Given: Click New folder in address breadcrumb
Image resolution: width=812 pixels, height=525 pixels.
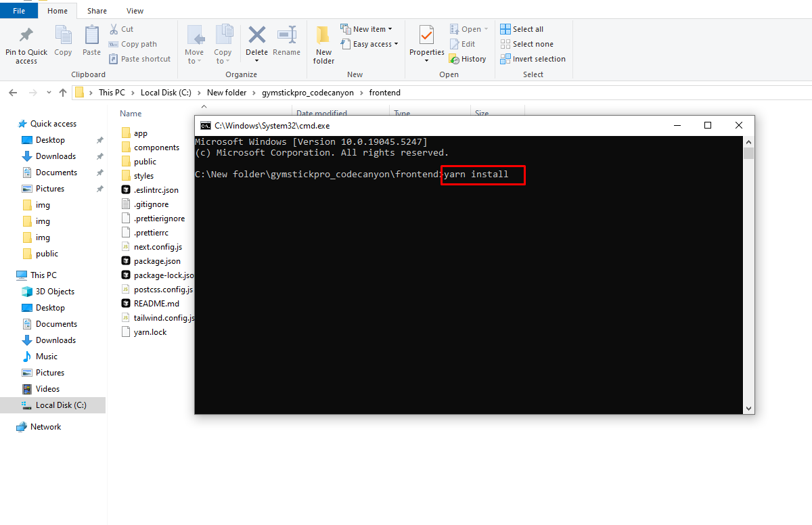Looking at the screenshot, I should click(x=226, y=93).
